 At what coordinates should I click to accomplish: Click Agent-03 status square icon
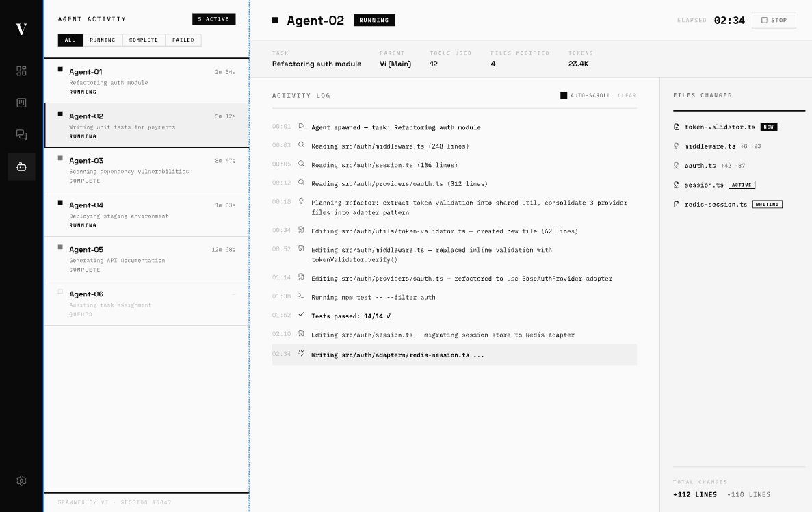(x=60, y=158)
